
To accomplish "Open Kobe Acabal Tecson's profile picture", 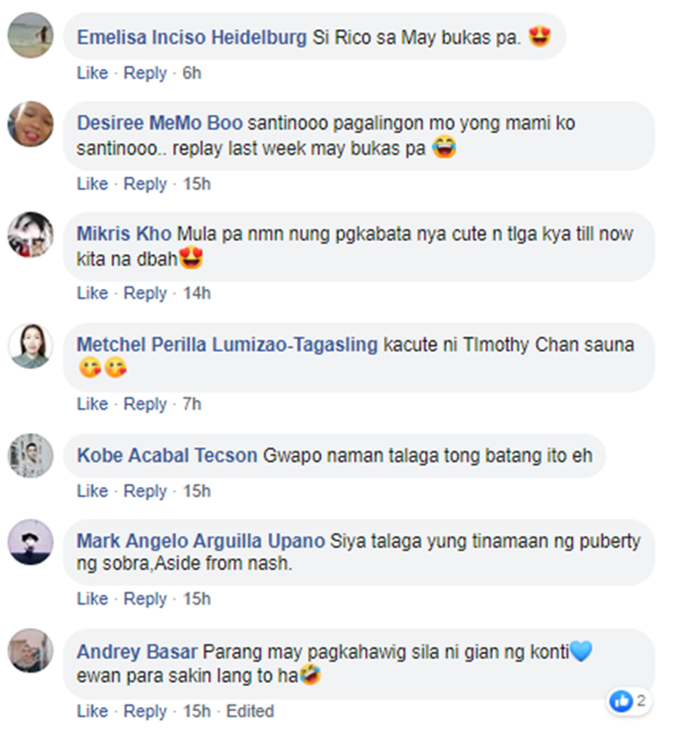I will tap(31, 456).
